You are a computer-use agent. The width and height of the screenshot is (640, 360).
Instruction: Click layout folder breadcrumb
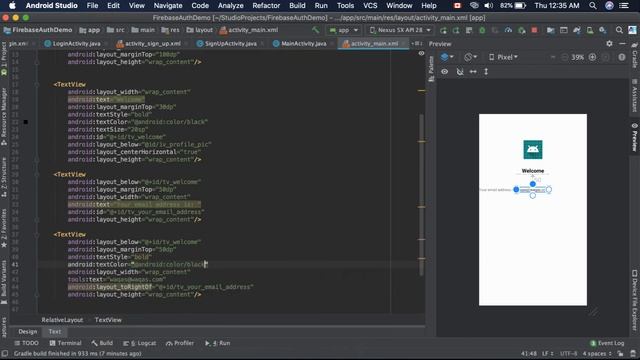200,30
